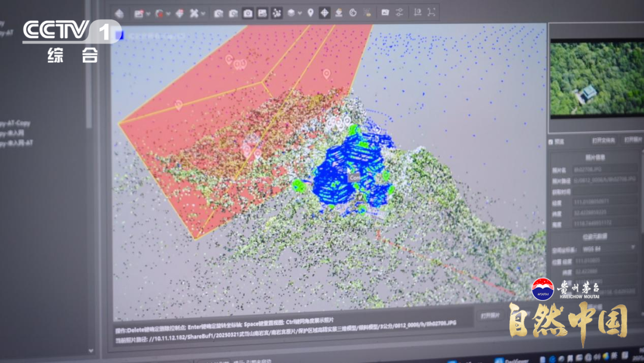Click 打开照片 button in the right panel header
Screen dimensions: 644x363
coord(633,140)
